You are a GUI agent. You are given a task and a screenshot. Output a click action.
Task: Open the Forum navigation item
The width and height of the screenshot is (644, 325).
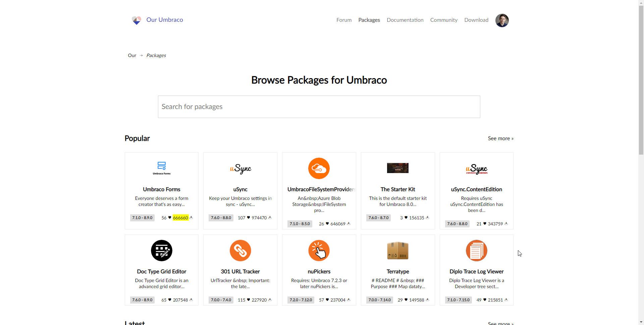pyautogui.click(x=344, y=20)
